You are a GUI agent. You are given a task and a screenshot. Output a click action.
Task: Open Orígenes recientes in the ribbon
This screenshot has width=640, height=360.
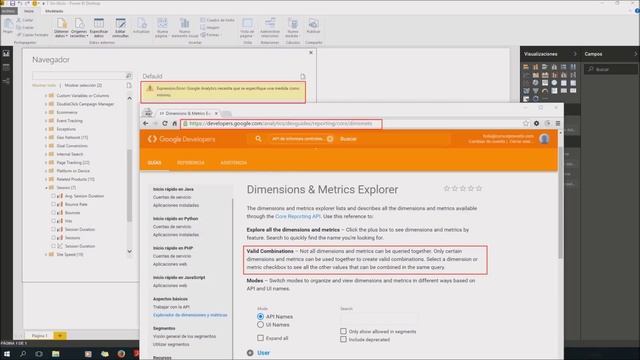79,28
